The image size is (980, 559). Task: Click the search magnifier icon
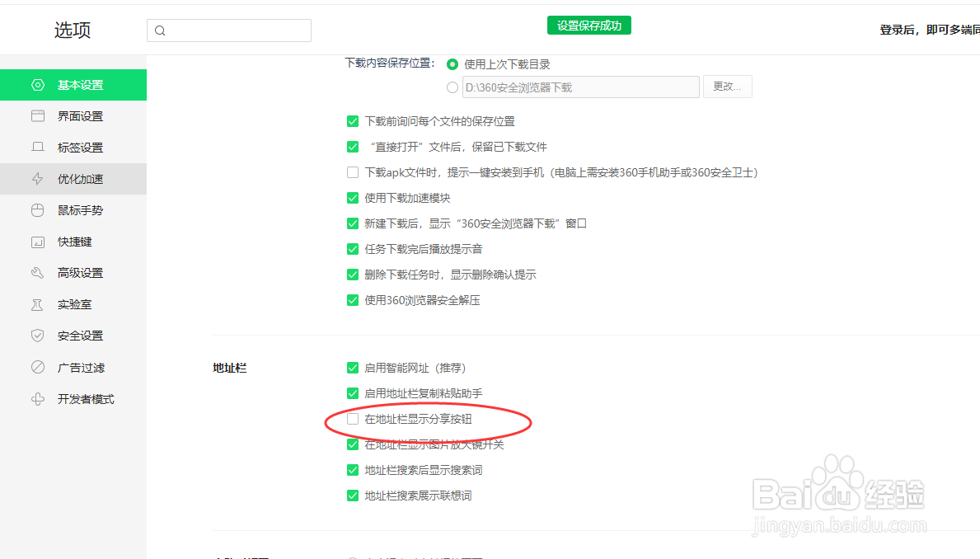point(160,31)
